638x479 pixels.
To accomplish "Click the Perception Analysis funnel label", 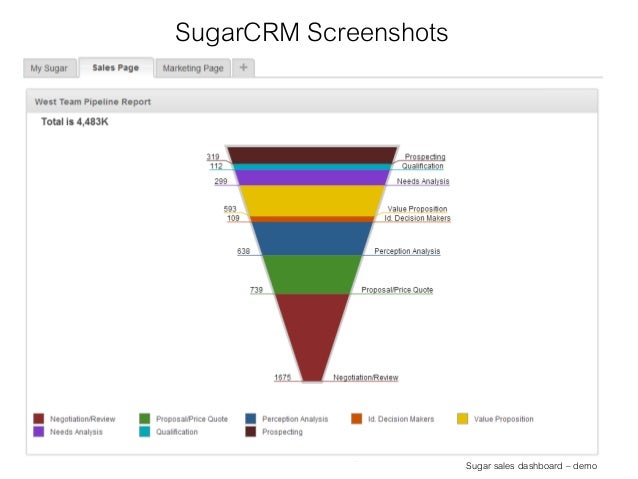I will (x=407, y=251).
